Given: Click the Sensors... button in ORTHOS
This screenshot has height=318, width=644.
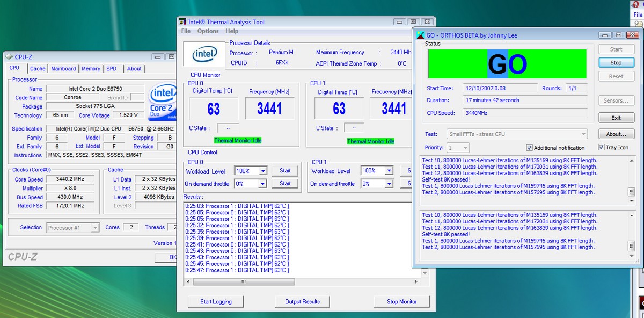Looking at the screenshot, I should pyautogui.click(x=616, y=100).
